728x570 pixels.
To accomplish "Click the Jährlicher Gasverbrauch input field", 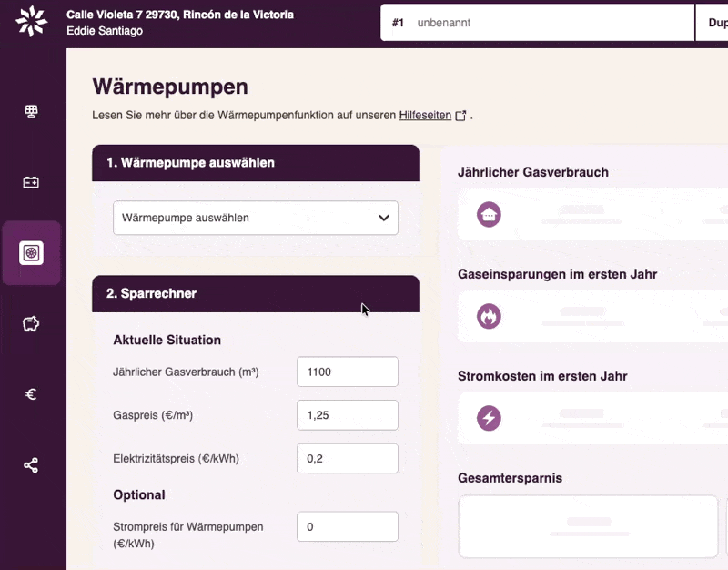I will click(348, 372).
